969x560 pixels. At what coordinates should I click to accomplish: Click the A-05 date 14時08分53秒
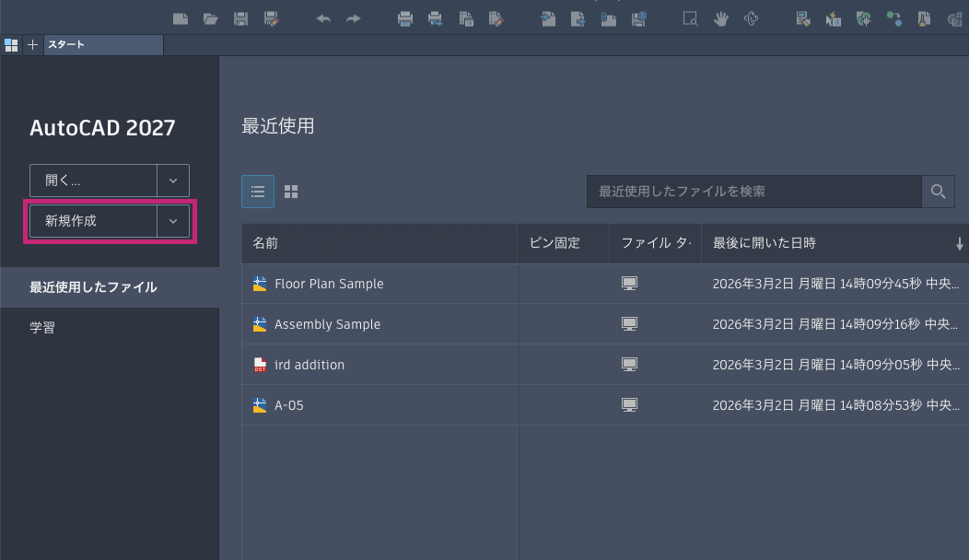click(x=835, y=405)
